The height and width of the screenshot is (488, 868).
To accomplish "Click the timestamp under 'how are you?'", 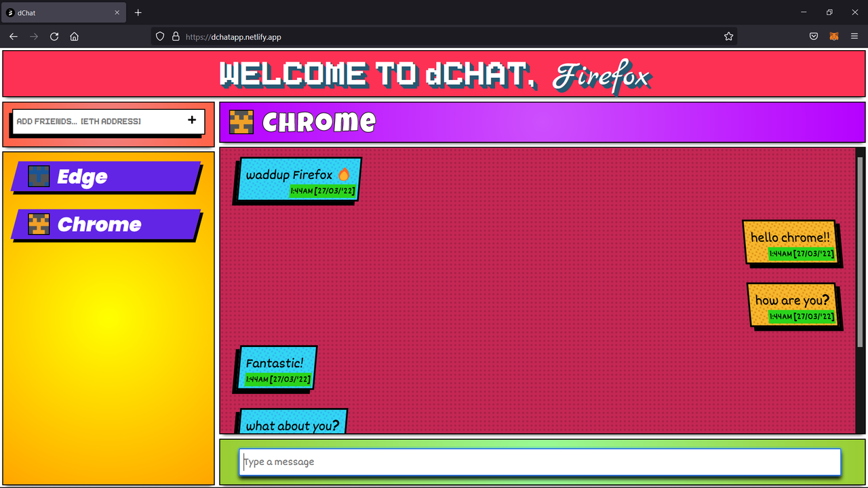I will point(801,317).
